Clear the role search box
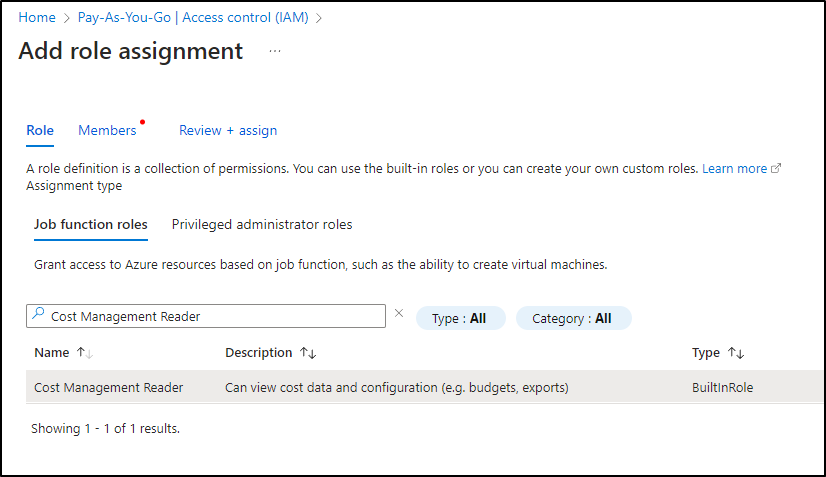The image size is (826, 477). click(x=399, y=313)
